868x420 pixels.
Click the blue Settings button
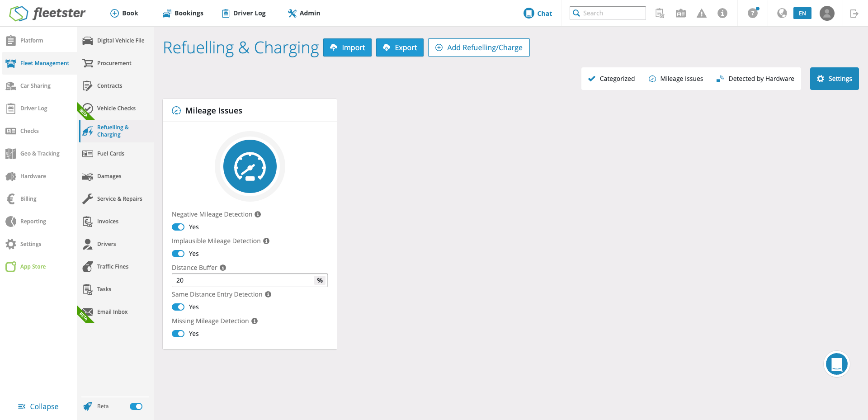pyautogui.click(x=835, y=79)
